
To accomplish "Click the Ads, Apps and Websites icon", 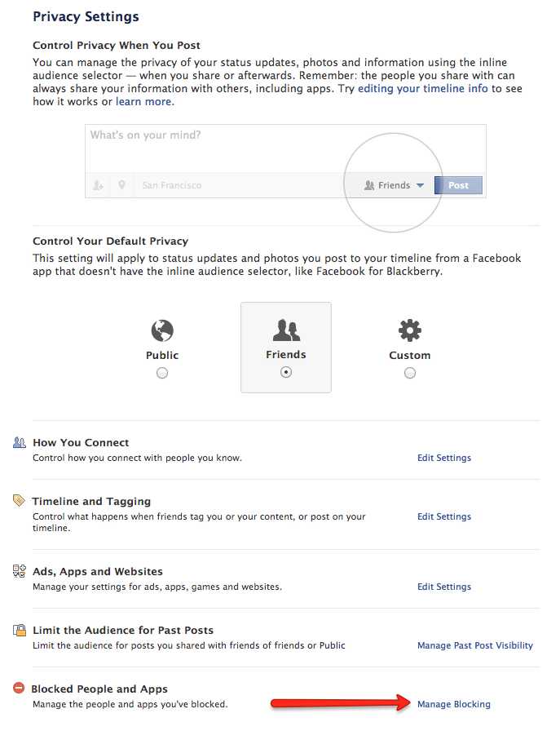I will (x=20, y=571).
